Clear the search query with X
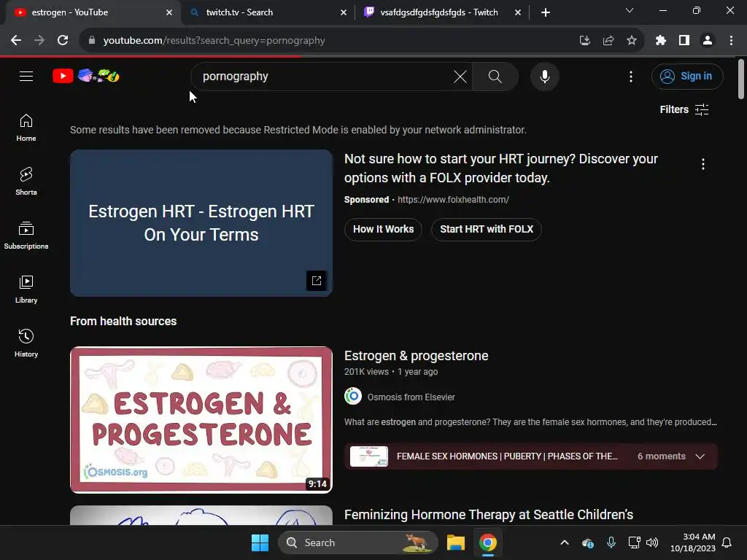This screenshot has width=747, height=560. click(x=460, y=76)
